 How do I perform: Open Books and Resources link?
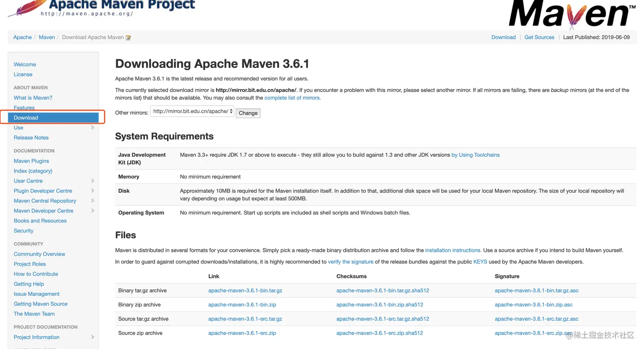tap(40, 221)
